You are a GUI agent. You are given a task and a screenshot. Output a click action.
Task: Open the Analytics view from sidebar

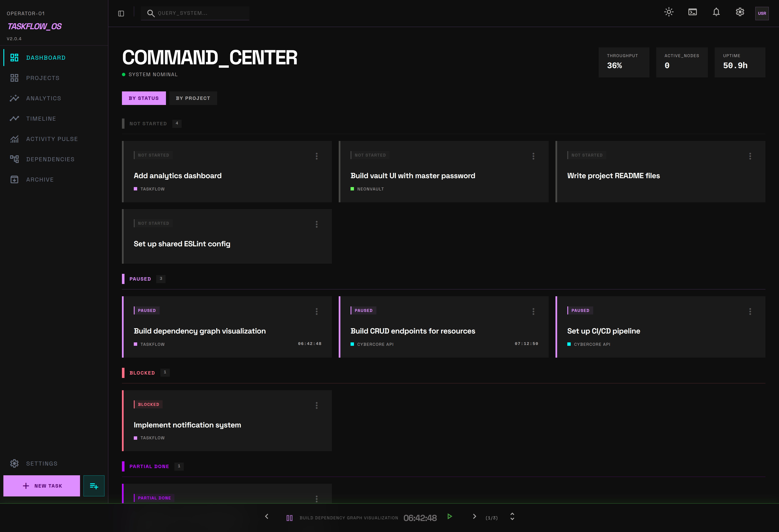click(44, 98)
